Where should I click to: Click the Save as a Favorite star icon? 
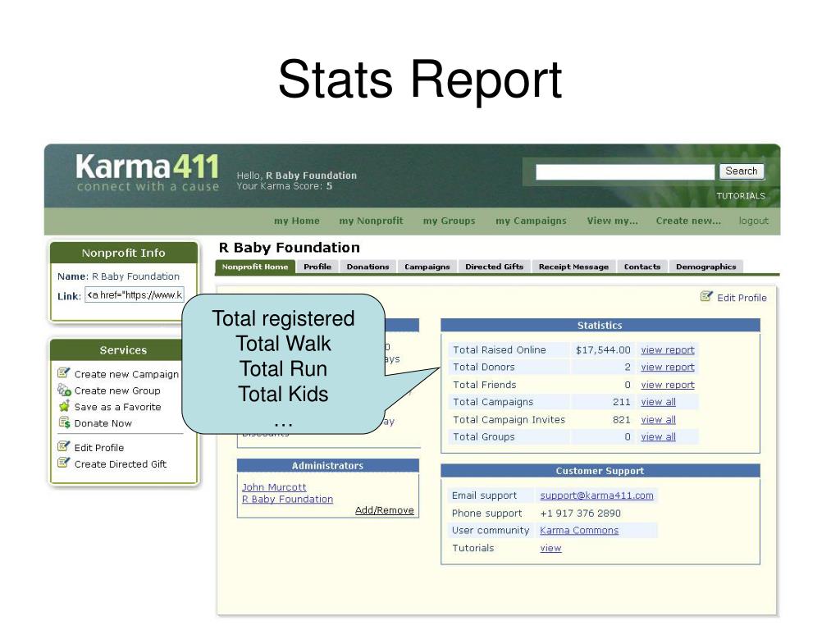tap(64, 406)
